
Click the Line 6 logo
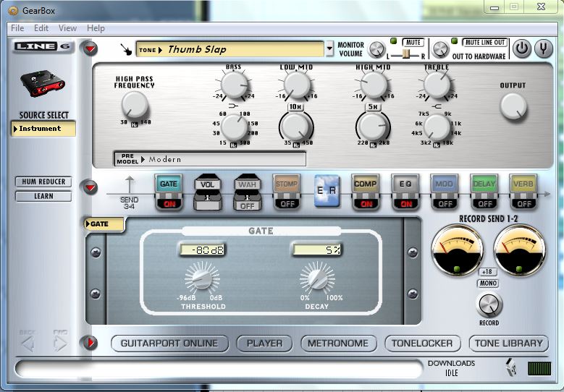click(x=43, y=46)
